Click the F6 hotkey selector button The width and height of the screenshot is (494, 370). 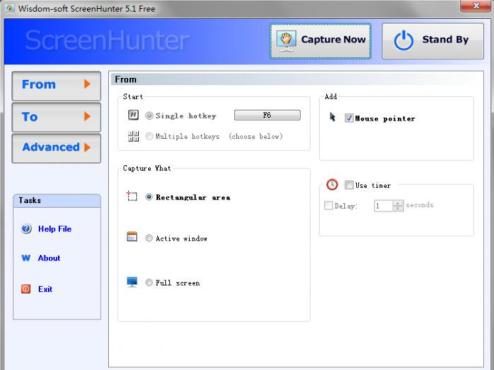[267, 115]
